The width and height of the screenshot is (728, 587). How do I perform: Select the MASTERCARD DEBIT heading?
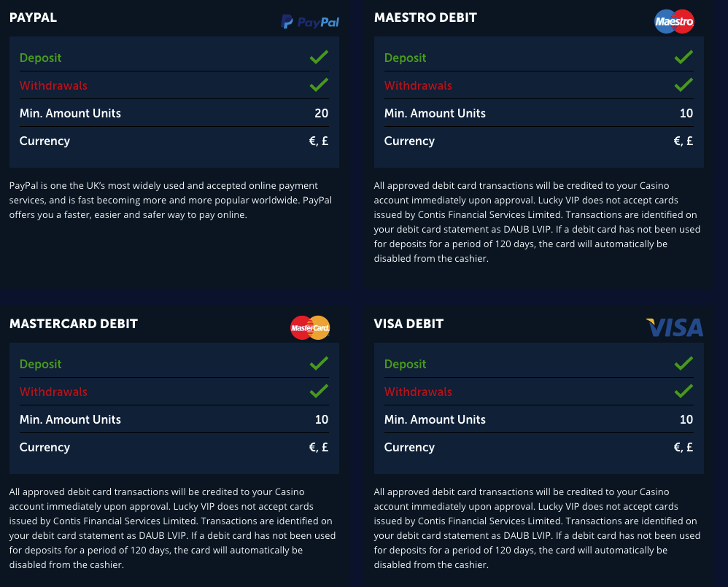point(74,324)
